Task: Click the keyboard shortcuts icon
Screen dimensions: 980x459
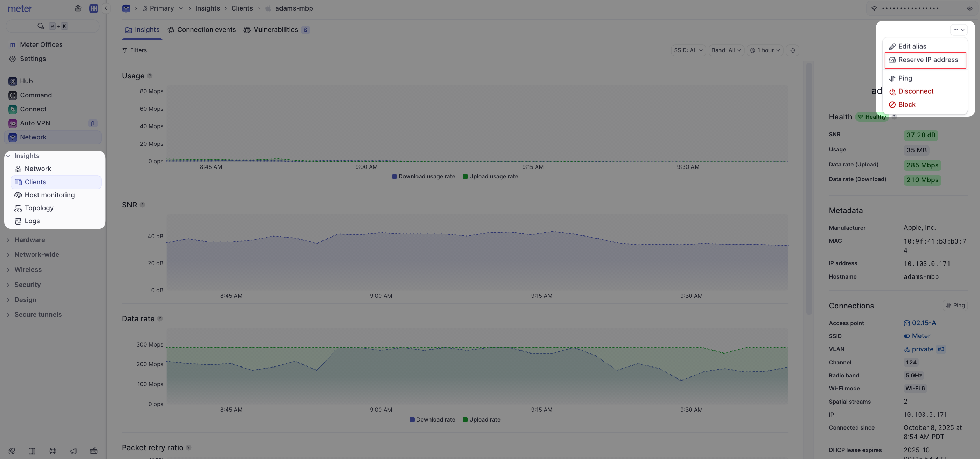Action: click(x=94, y=451)
